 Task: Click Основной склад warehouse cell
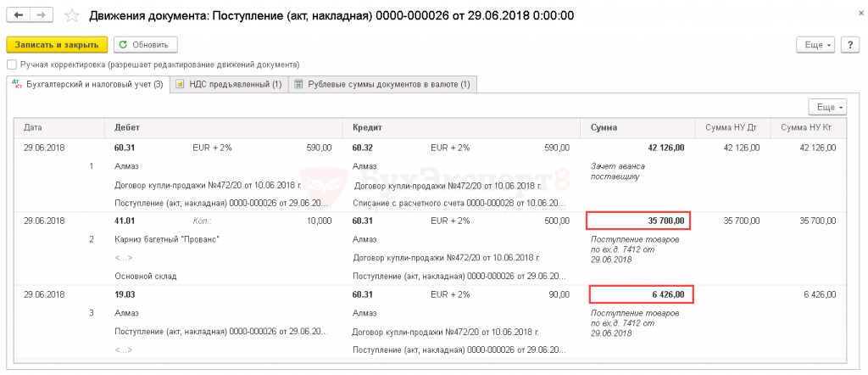[x=146, y=276]
